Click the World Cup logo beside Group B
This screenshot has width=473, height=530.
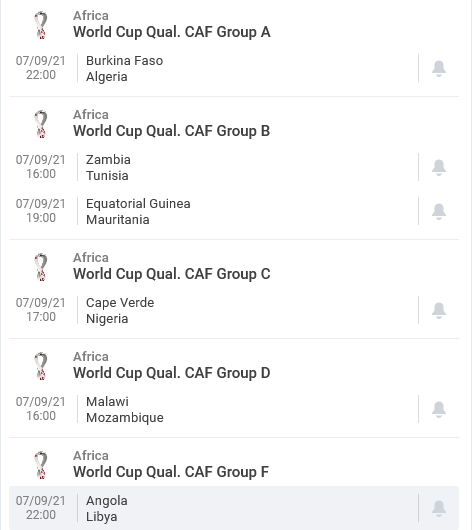(x=41, y=124)
